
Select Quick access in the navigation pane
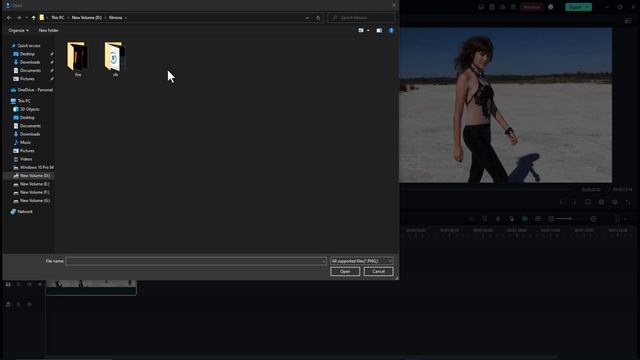29,46
